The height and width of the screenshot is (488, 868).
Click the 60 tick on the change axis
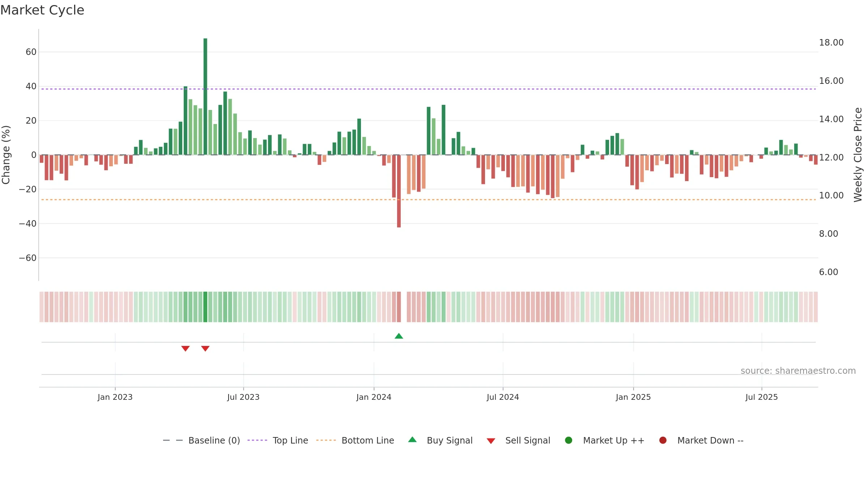click(x=31, y=52)
